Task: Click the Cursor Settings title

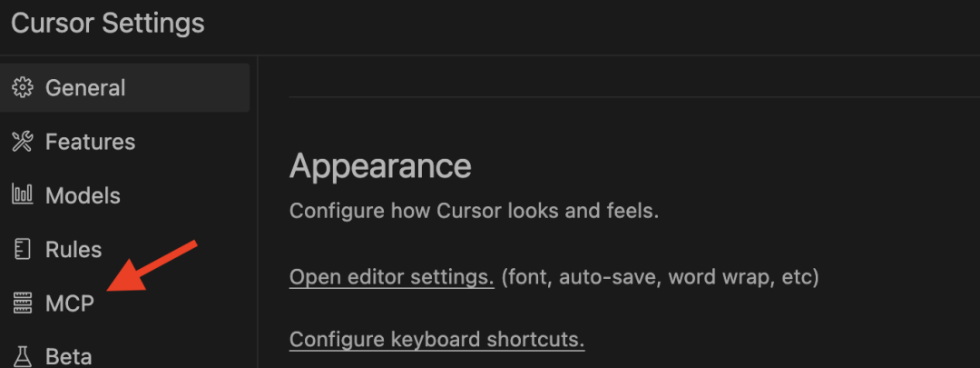Action: pyautogui.click(x=108, y=23)
